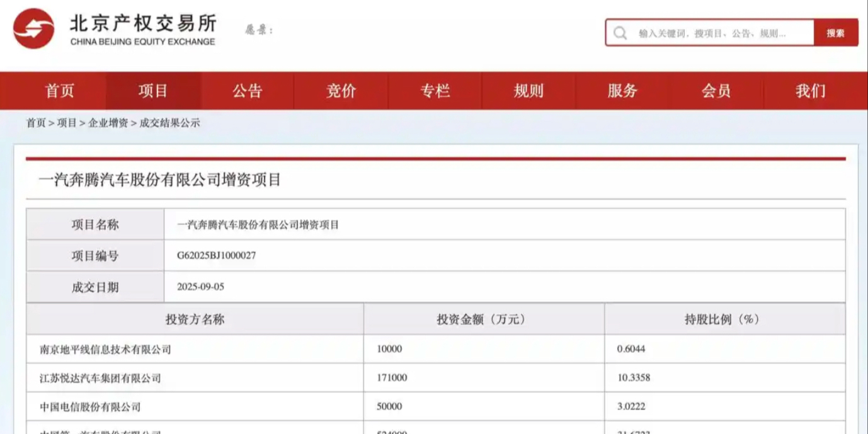The height and width of the screenshot is (434, 868).
Task: Go to 项目 in the breadcrumb
Action: pos(67,123)
